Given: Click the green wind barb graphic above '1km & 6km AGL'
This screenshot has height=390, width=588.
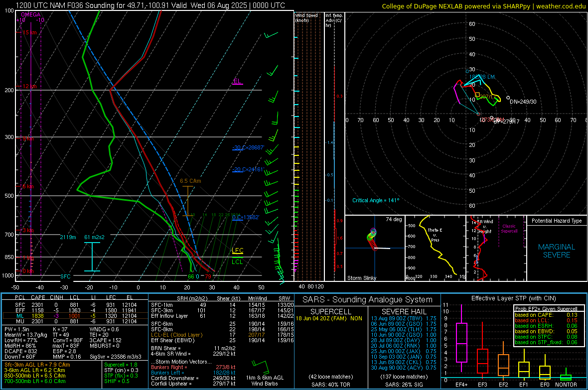Looking at the screenshot, I should point(260,366).
